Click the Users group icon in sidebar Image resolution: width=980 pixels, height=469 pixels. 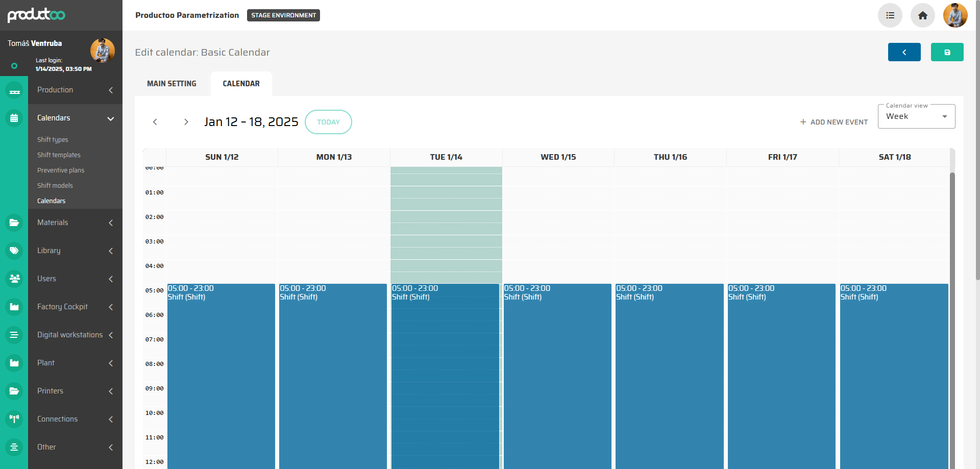14,279
